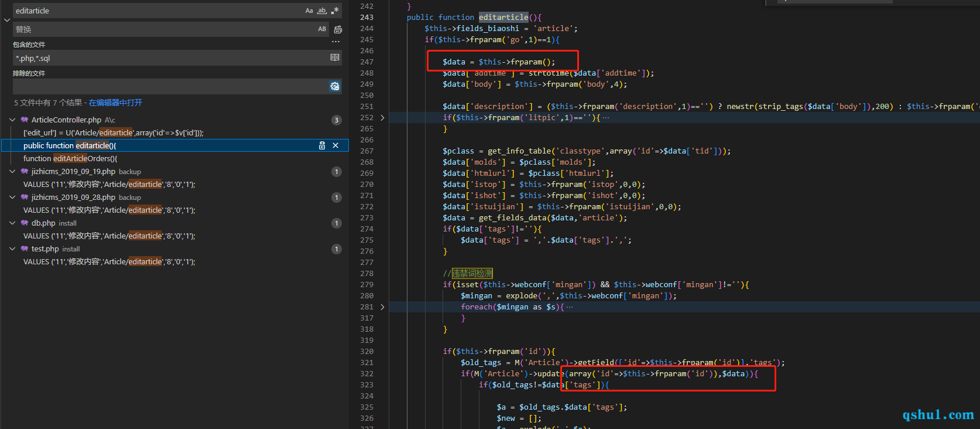Screen dimensions: 980x429
Task: Click match count badge 3 for ArticleController.php
Action: click(x=336, y=120)
